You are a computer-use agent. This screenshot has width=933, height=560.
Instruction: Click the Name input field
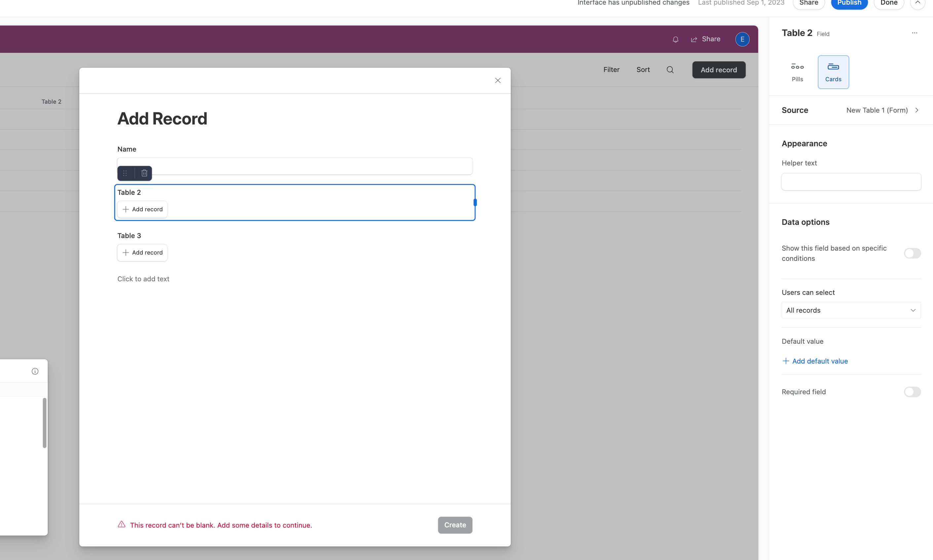point(294,166)
